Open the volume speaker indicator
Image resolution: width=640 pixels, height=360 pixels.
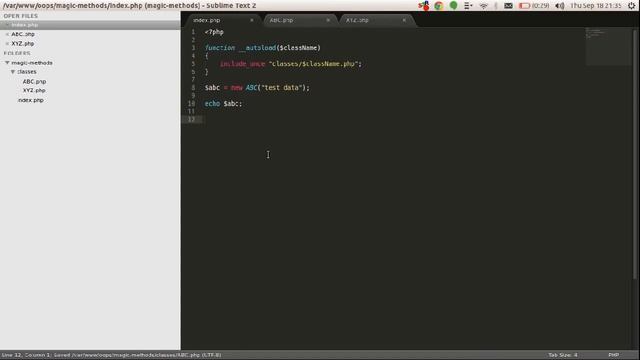tap(560, 6)
